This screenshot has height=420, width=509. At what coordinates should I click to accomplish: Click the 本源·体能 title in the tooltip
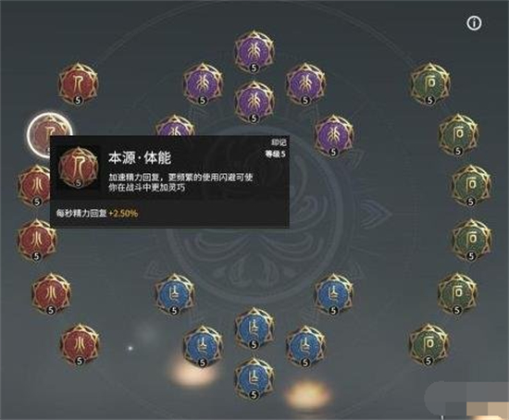coord(140,158)
